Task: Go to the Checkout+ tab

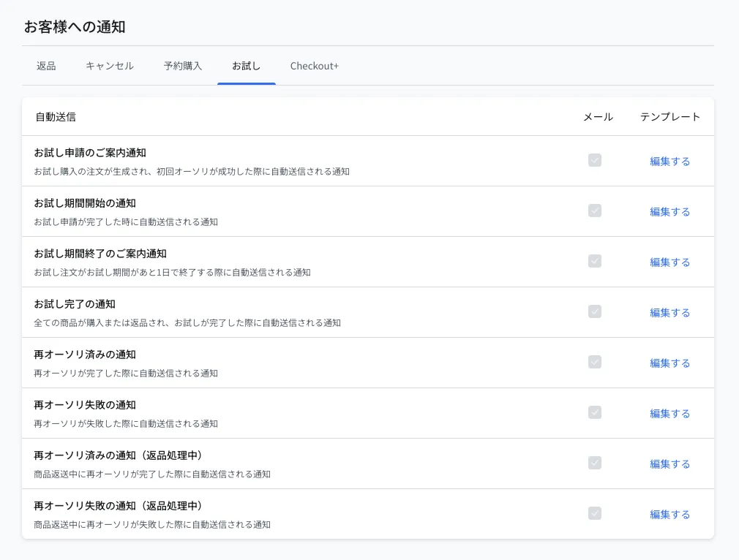Action: 315,66
